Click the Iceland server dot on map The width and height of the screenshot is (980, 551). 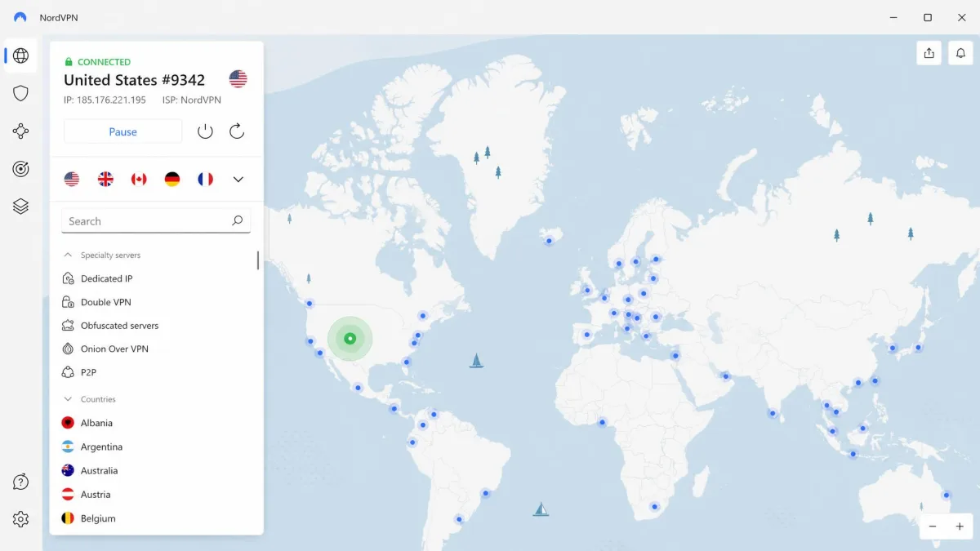tap(549, 240)
